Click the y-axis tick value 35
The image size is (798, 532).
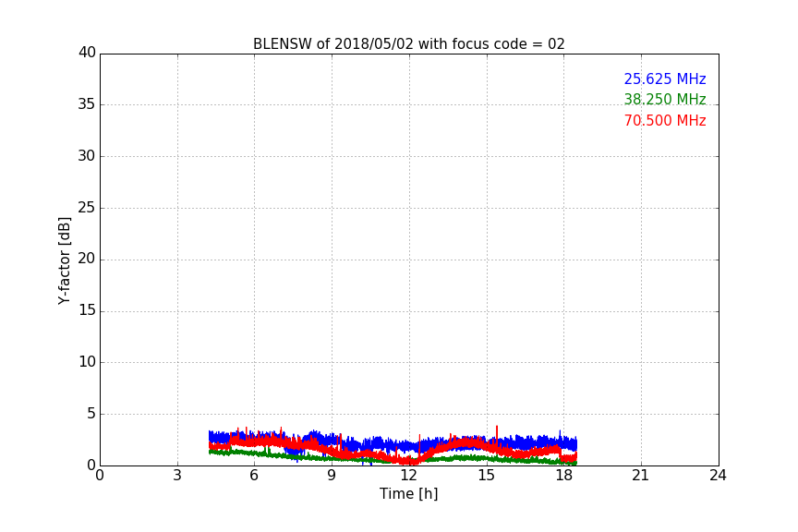coord(87,104)
